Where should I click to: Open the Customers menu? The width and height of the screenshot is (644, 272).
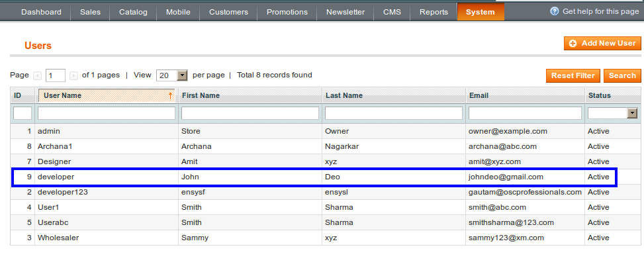click(228, 12)
